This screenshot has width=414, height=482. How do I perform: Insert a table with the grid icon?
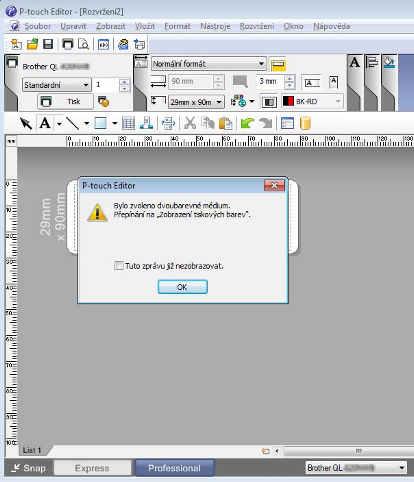[128, 123]
